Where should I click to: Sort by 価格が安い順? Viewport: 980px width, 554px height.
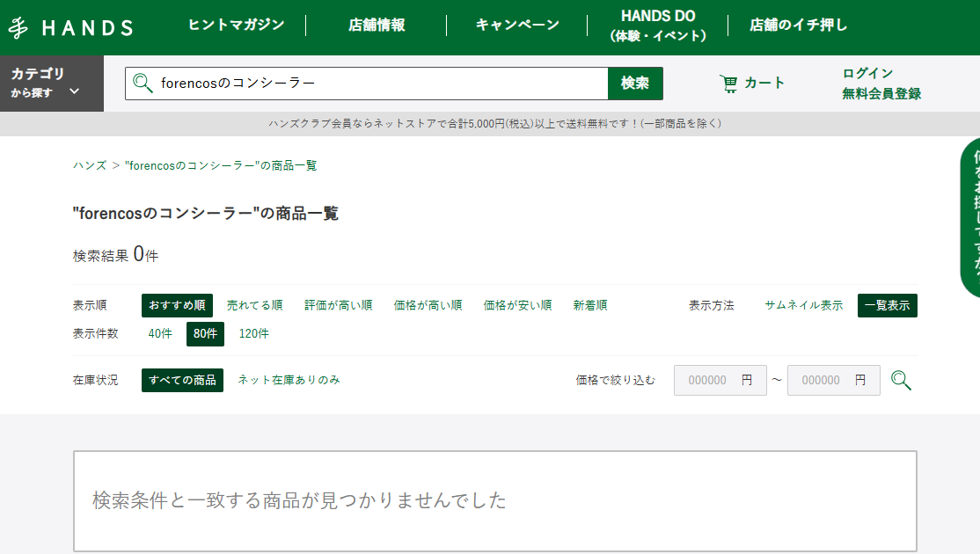517,305
